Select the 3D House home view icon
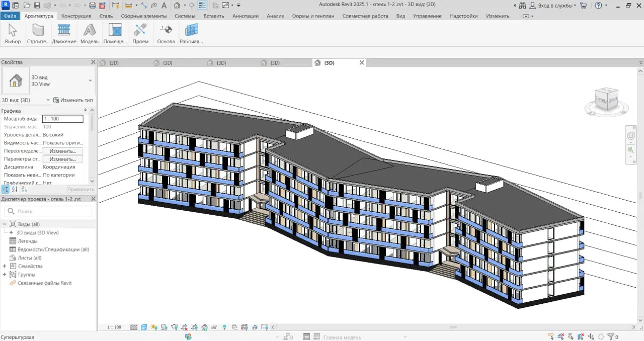The height and width of the screenshot is (341, 644). coord(177,6)
